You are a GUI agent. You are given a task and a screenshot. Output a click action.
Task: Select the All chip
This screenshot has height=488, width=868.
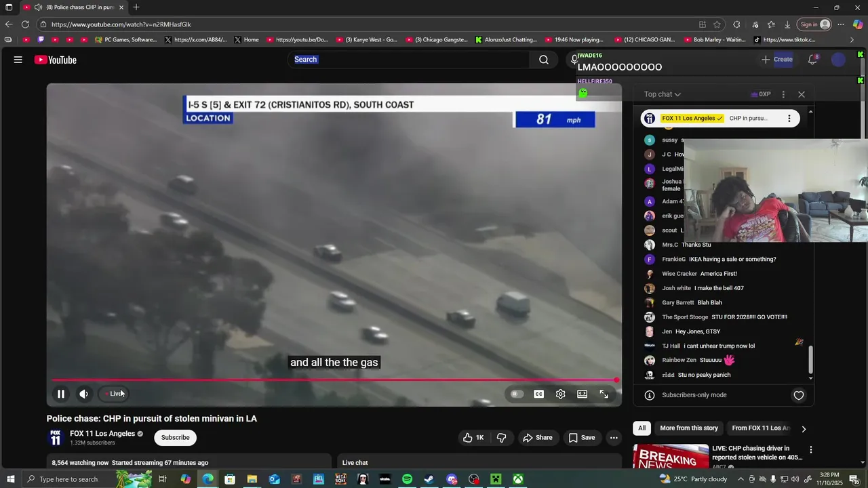642,428
